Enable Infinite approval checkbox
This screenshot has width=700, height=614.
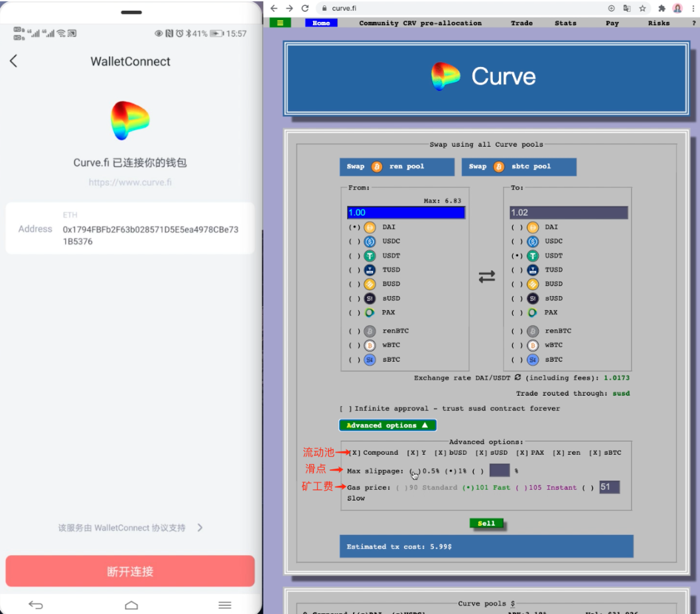[x=342, y=409]
